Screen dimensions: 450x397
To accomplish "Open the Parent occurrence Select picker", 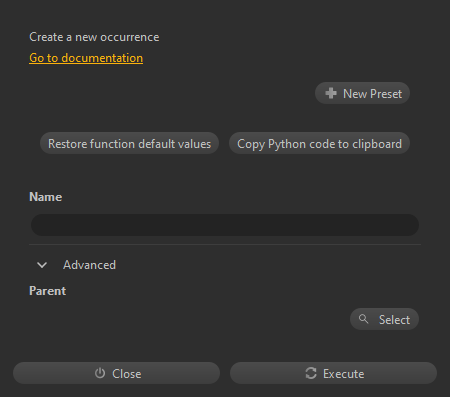I will point(384,319).
